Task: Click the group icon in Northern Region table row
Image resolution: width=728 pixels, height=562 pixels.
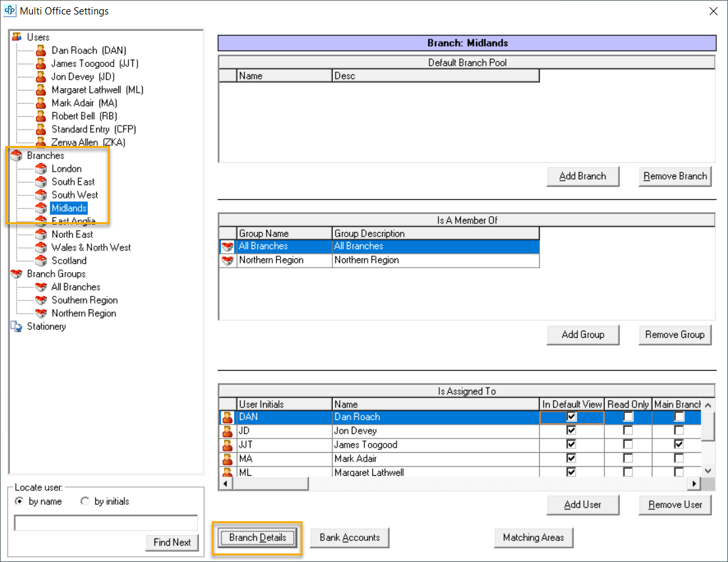Action: (x=228, y=260)
